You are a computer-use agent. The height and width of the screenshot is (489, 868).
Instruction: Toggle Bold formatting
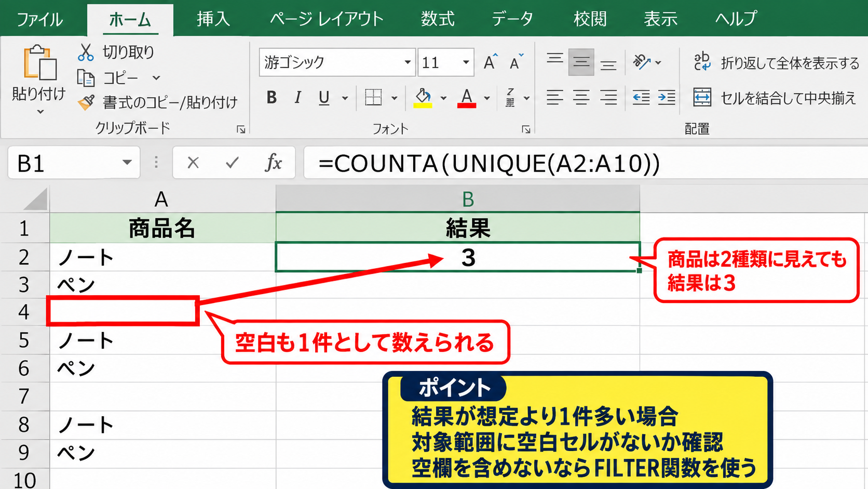[272, 97]
